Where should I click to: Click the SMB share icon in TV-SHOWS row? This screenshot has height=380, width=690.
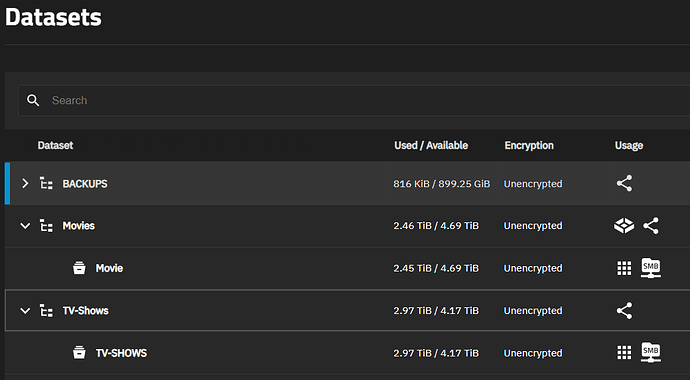pos(651,353)
